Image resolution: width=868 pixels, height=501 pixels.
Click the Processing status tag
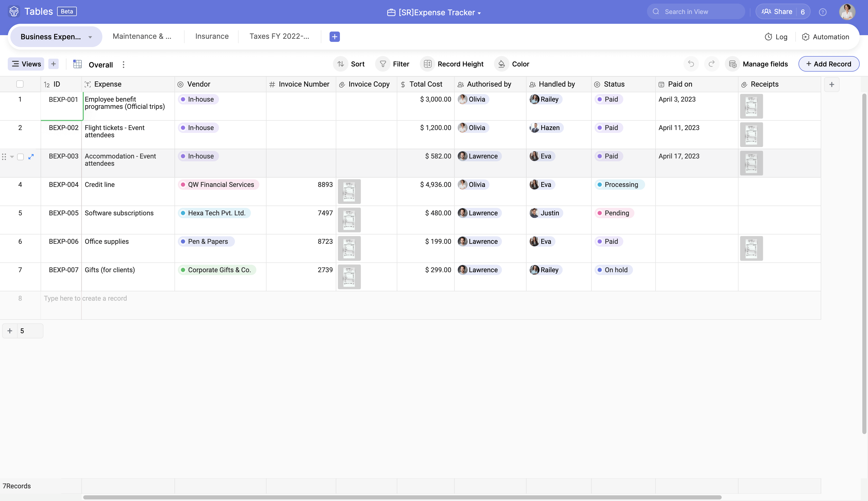(x=619, y=185)
